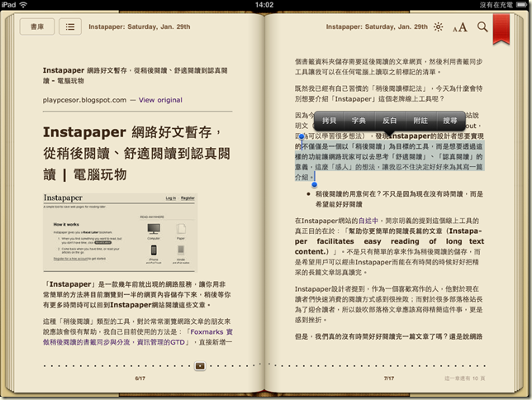The width and height of the screenshot is (532, 400).
Task: Tap the Instapaper website screenshot image
Action: coord(120,232)
